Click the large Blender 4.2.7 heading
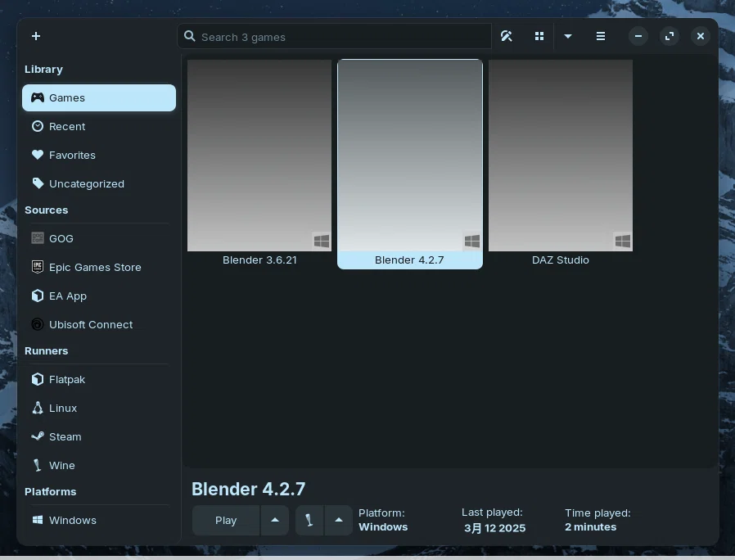This screenshot has height=560, width=735. point(249,489)
